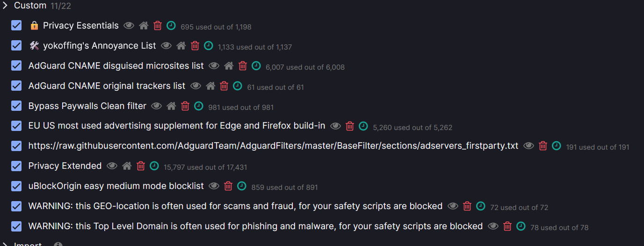Open the Privacy Extended home page
Viewport: 644px width, 246px height.
[126, 166]
